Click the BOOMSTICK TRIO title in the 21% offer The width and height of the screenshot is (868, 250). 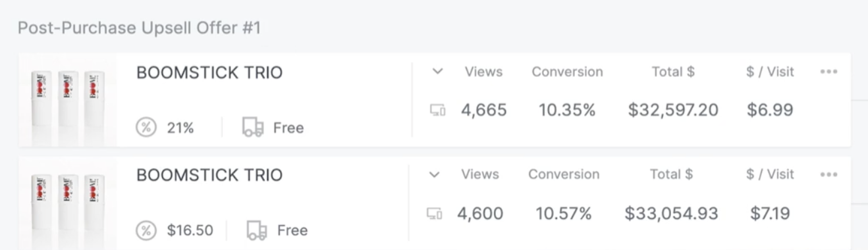(209, 72)
